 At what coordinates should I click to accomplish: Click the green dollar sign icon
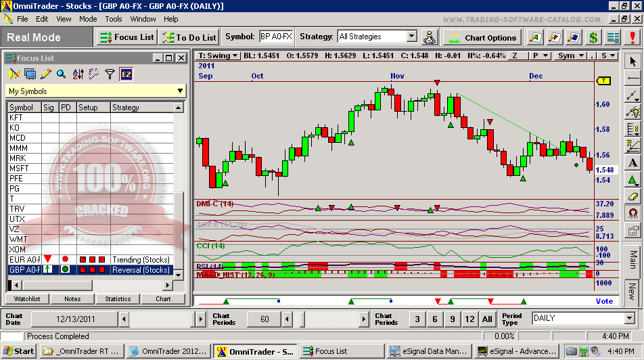(x=593, y=37)
